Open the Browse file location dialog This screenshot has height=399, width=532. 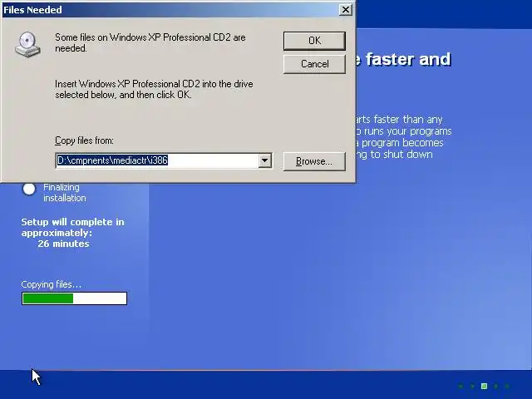[314, 161]
